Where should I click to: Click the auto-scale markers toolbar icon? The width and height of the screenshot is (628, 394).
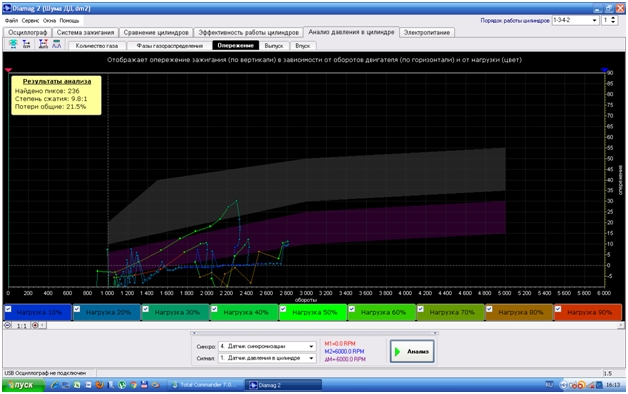click(x=43, y=44)
